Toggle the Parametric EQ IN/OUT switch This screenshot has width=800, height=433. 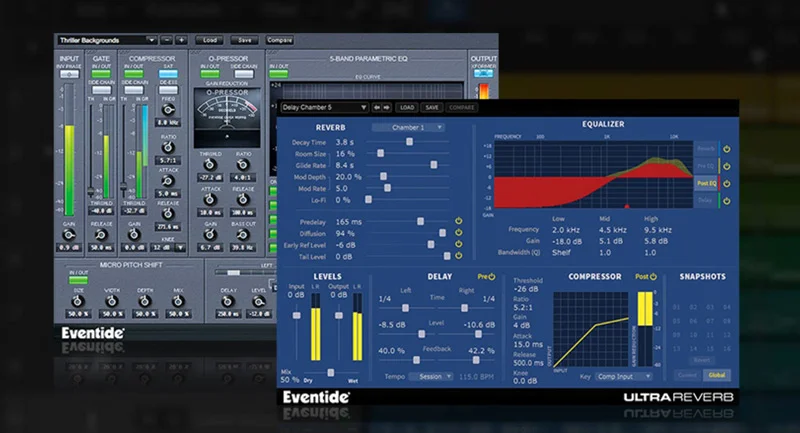tap(279, 74)
